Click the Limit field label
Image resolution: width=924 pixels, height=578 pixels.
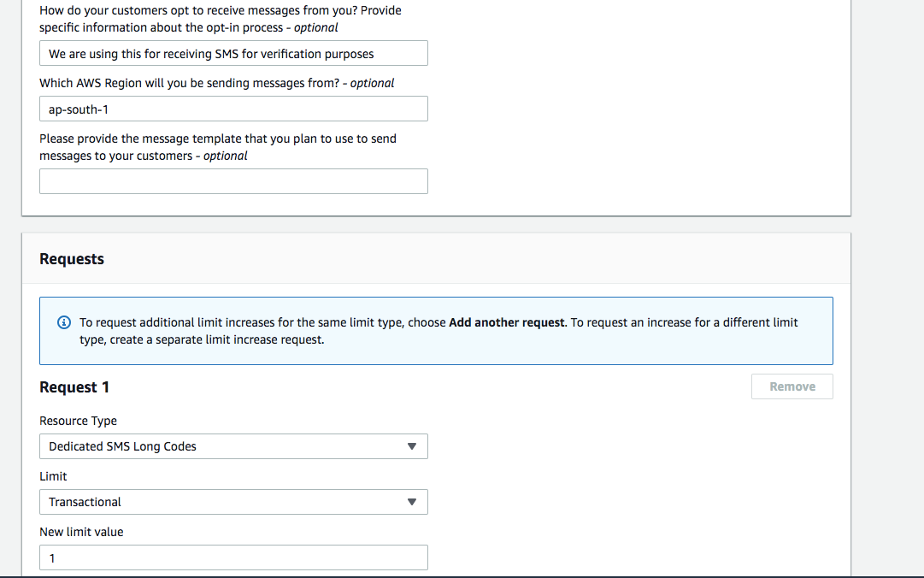click(x=53, y=476)
